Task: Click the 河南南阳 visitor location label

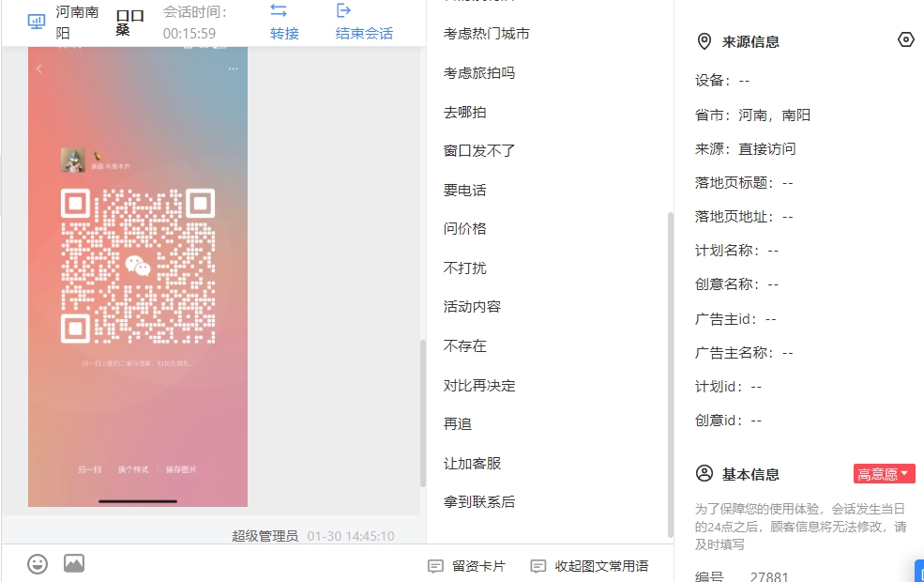Action: [x=77, y=23]
